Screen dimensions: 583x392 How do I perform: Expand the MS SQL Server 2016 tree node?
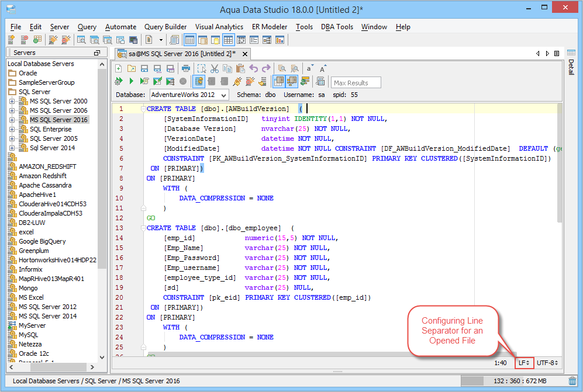(x=12, y=120)
